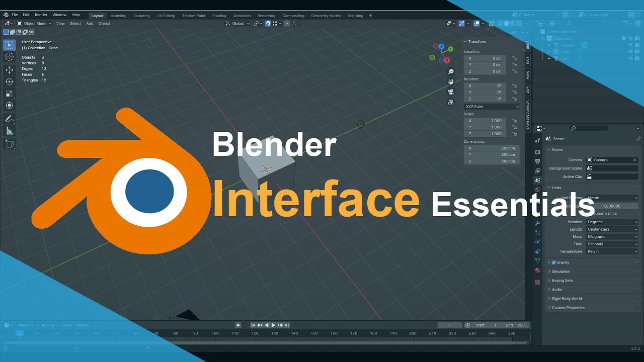Activate the 3D Cursor tool
The height and width of the screenshot is (362, 644).
pyautogui.click(x=9, y=57)
